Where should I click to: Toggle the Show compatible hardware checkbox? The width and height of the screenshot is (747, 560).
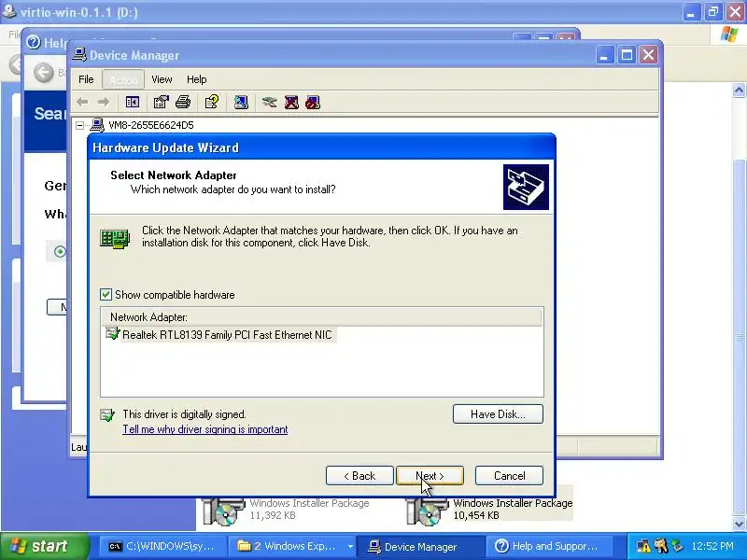[x=106, y=295]
